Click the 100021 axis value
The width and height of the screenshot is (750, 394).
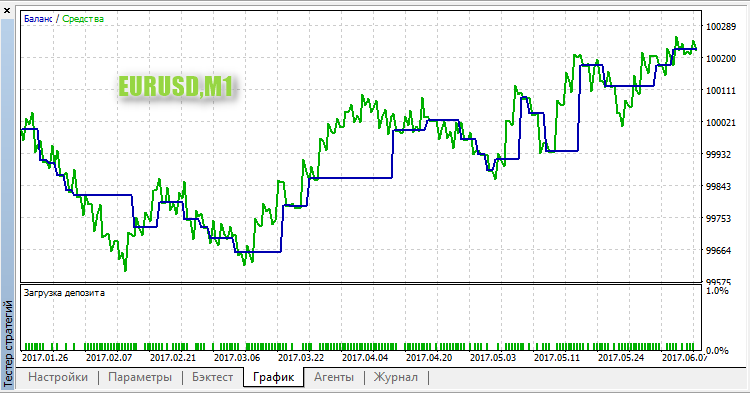click(721, 123)
